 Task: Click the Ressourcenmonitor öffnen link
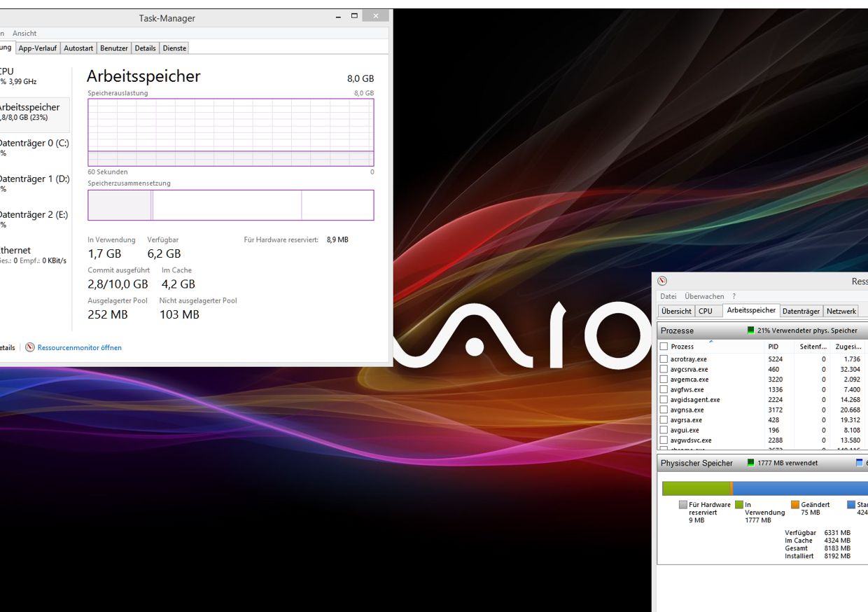point(79,347)
